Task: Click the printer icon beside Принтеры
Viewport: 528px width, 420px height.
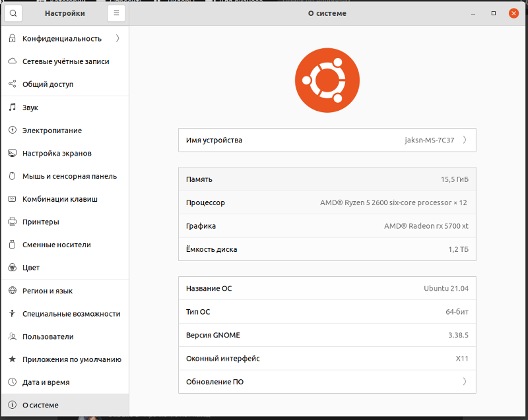Action: point(12,222)
